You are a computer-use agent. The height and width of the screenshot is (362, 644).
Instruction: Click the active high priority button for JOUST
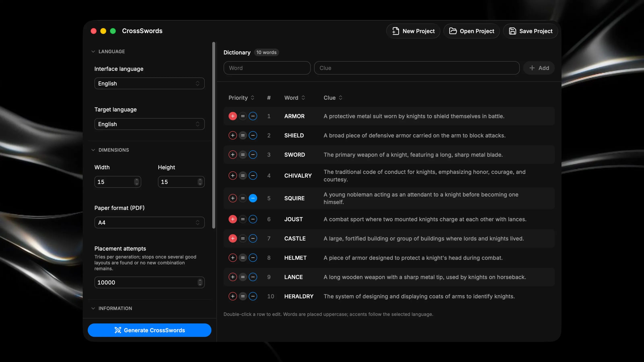(232, 219)
